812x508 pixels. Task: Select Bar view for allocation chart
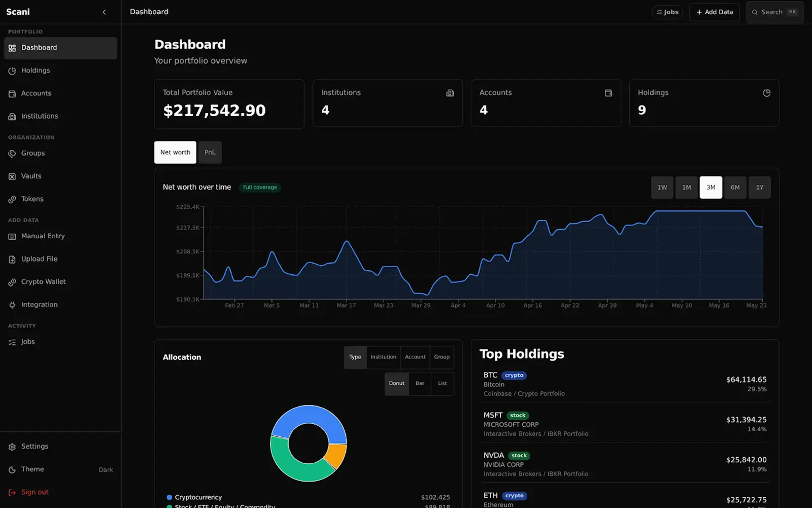point(420,384)
